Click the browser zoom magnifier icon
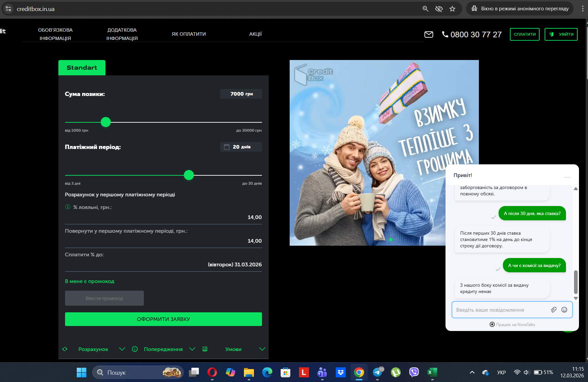The image size is (588, 382). pyautogui.click(x=425, y=9)
